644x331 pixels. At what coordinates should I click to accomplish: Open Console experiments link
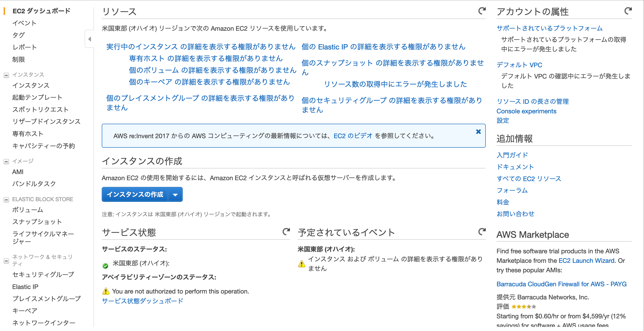tap(526, 111)
